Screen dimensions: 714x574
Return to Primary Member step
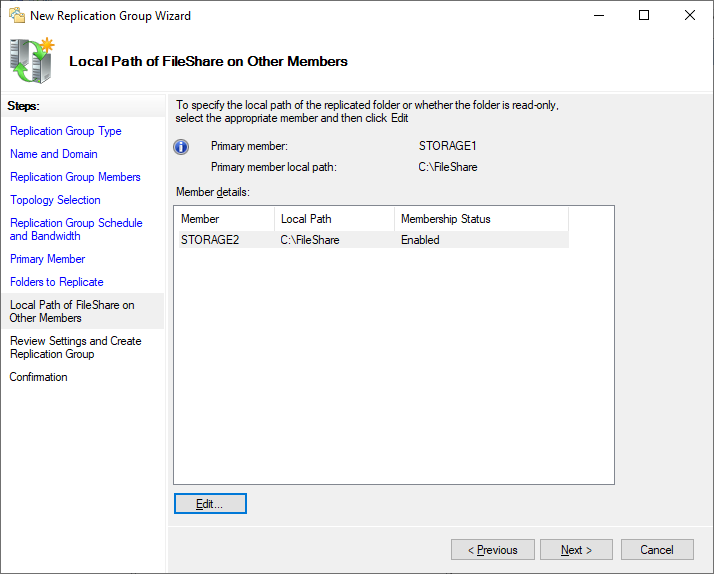click(47, 259)
